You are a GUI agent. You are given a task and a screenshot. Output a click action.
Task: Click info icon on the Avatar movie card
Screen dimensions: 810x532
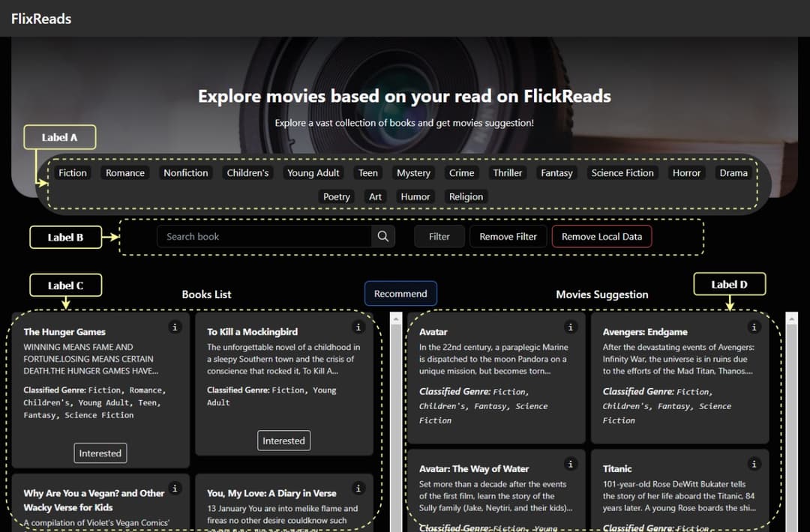click(x=571, y=327)
